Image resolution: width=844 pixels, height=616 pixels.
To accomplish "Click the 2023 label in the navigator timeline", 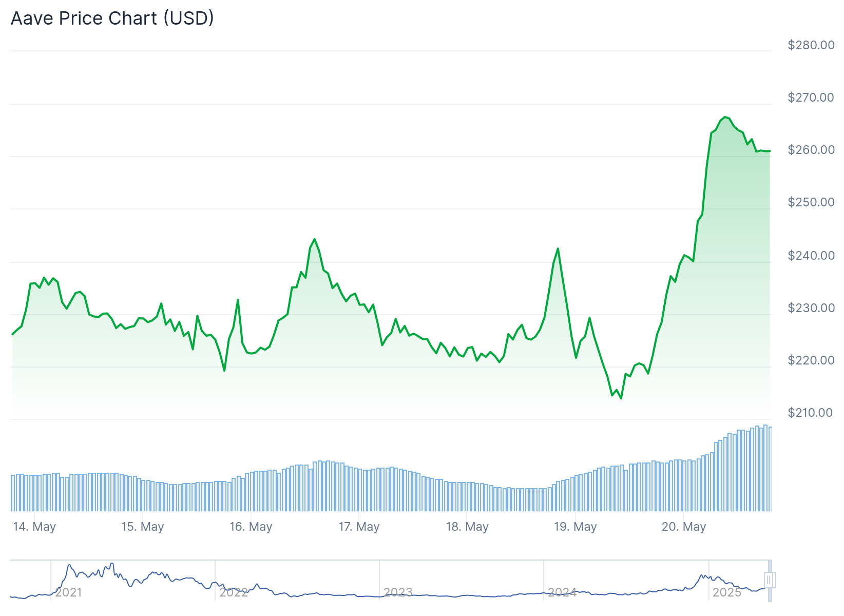I will [398, 592].
